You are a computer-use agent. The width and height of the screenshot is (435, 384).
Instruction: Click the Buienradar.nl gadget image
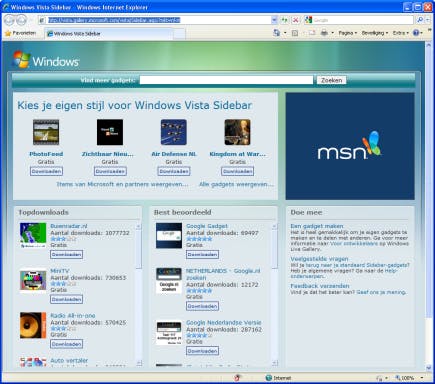[x=33, y=235]
